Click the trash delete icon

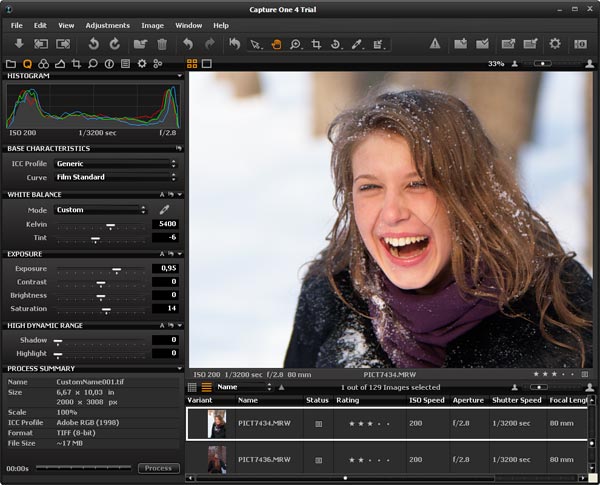(x=161, y=44)
